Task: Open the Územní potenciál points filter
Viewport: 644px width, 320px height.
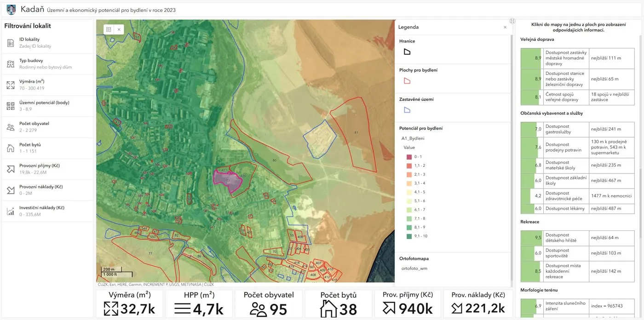Action: coord(48,106)
